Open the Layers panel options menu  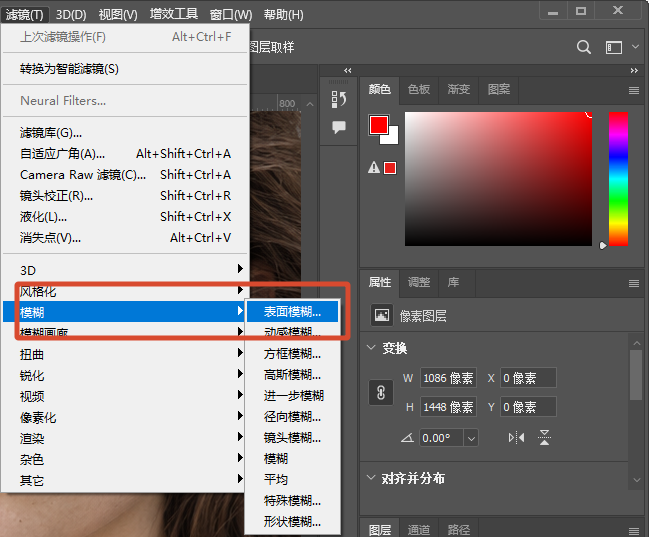click(x=634, y=531)
